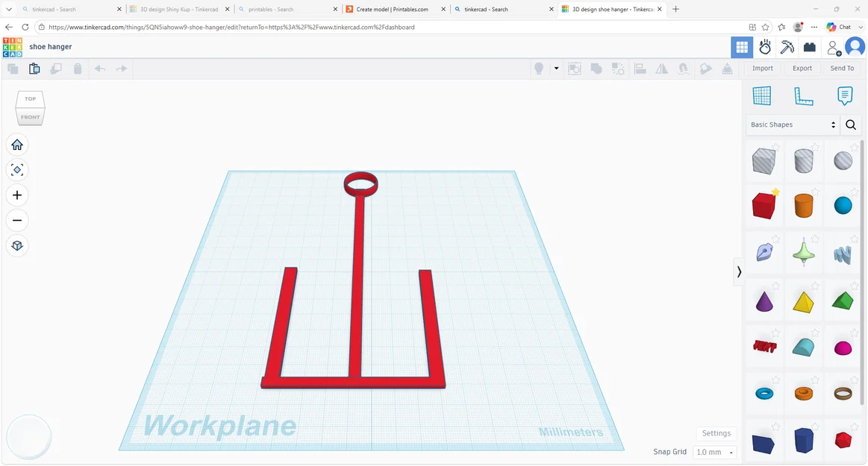Toggle 3D design grid view button
Image resolution: width=868 pixels, height=466 pixels.
742,47
